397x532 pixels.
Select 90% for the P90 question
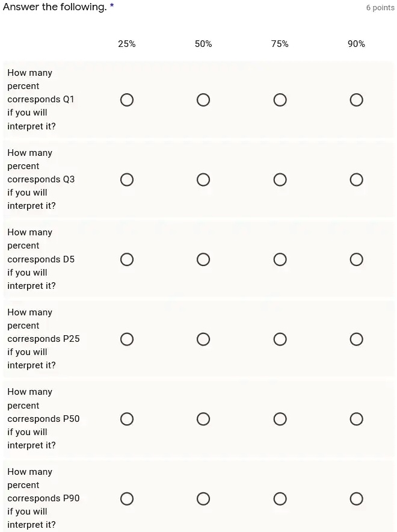[x=356, y=498]
